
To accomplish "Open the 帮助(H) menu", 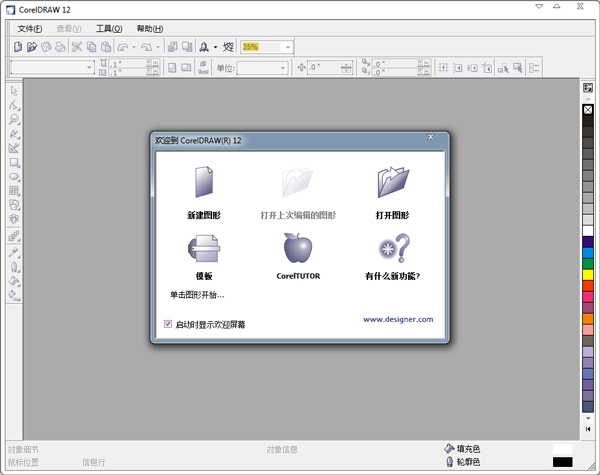I will point(148,29).
